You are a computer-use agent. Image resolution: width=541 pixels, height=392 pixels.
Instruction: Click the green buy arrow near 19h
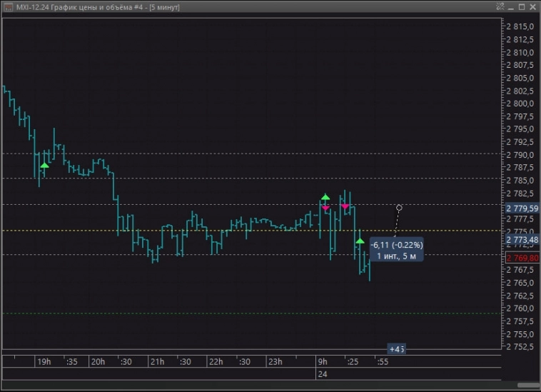(x=44, y=166)
